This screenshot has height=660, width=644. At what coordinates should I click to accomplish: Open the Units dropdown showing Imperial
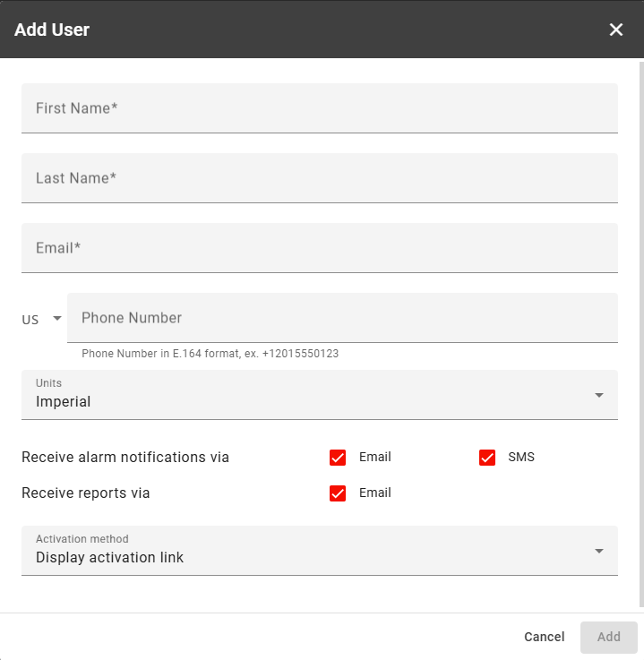tap(305, 395)
